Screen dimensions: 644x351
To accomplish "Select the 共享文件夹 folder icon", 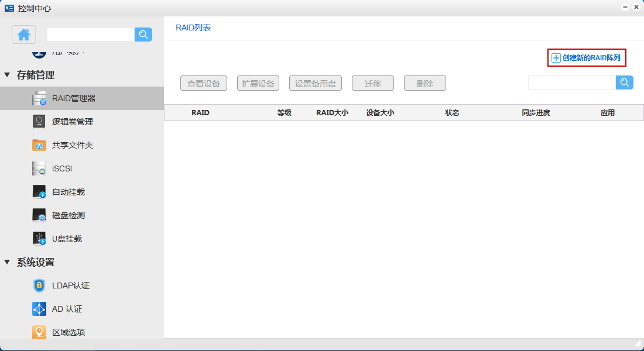I will [39, 145].
